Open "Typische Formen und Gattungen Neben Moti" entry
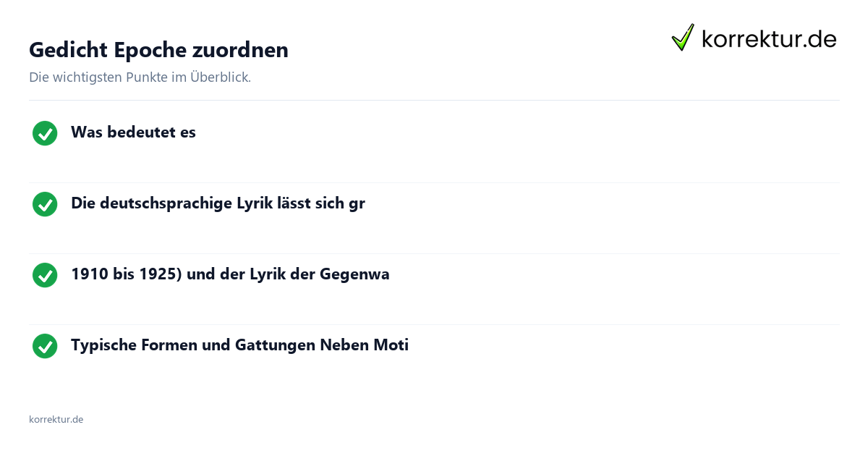Viewport: 868px width, 456px height. (239, 345)
